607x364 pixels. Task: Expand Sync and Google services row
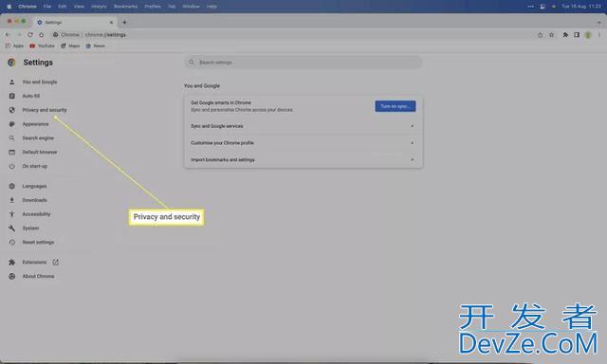303,126
